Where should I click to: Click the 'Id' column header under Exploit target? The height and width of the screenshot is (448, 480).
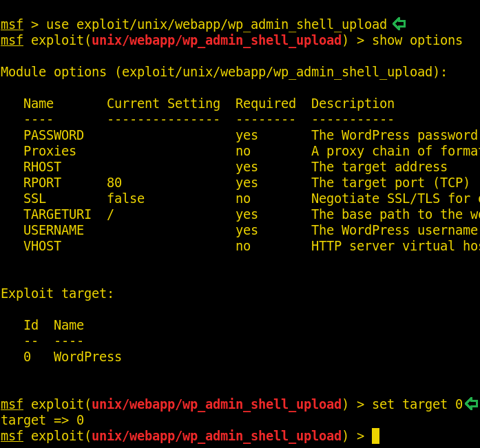point(31,326)
